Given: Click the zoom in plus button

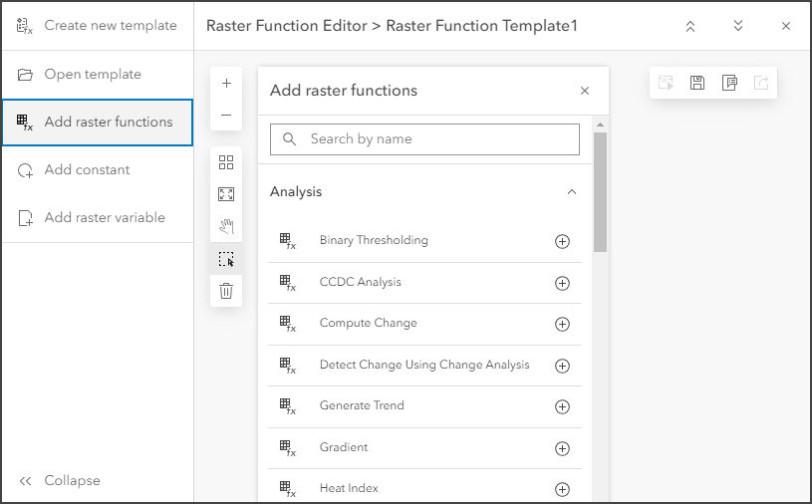Looking at the screenshot, I should tap(226, 84).
